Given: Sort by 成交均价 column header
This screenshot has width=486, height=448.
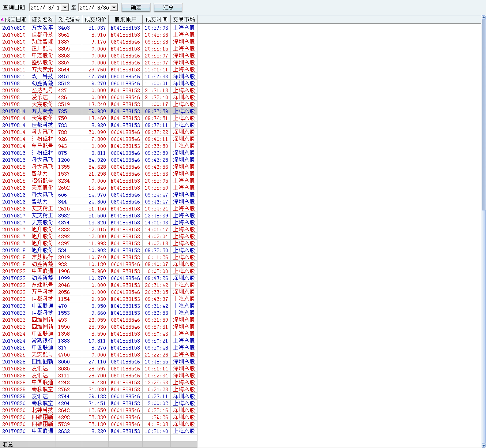Looking at the screenshot, I should click(x=95, y=19).
